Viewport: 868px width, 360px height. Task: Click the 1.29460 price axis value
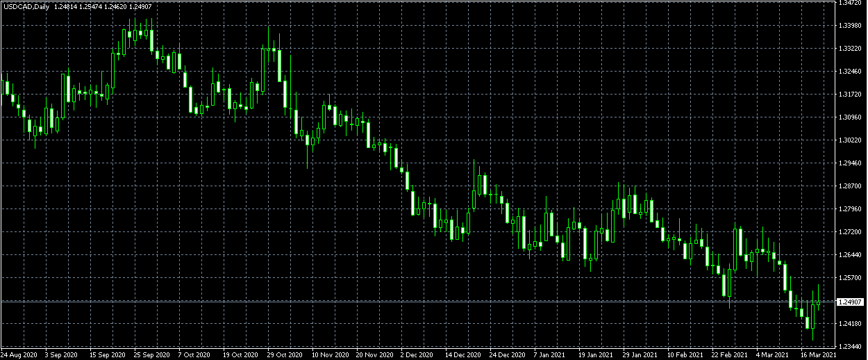click(x=851, y=163)
